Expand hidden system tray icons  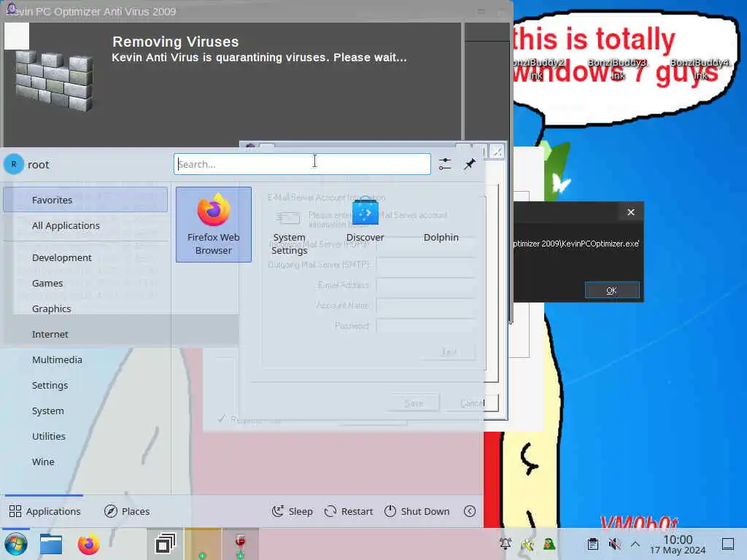click(x=635, y=544)
